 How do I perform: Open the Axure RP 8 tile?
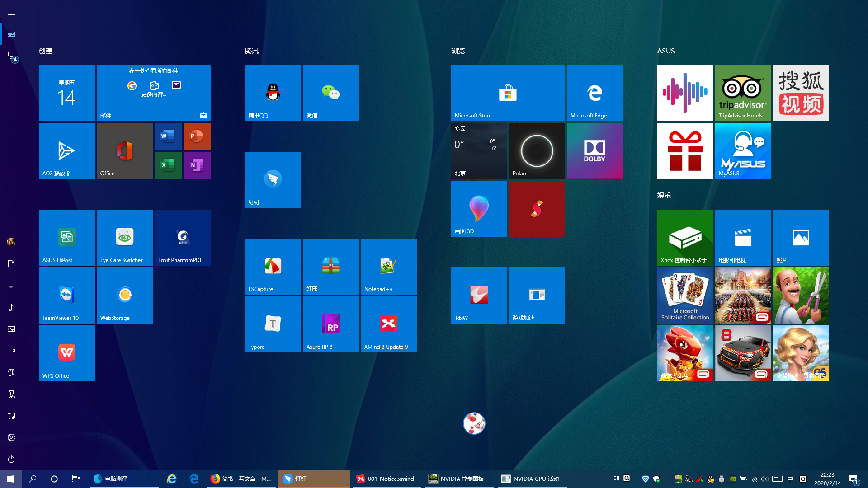pyautogui.click(x=330, y=324)
